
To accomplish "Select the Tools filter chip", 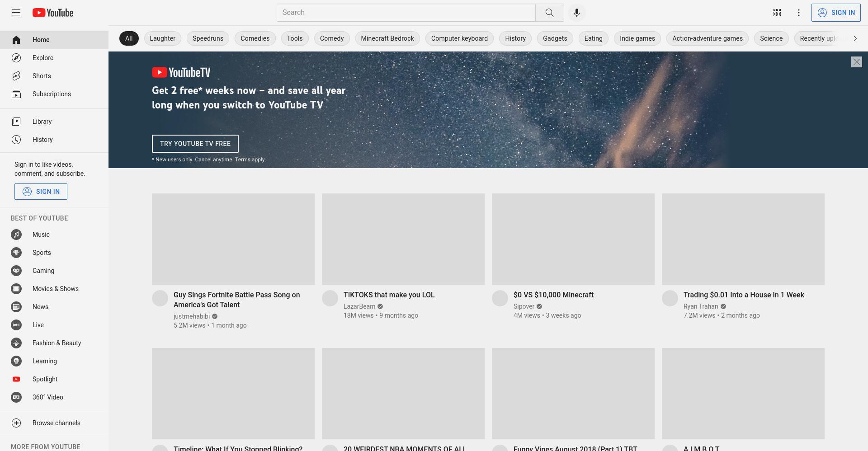I will [x=295, y=38].
